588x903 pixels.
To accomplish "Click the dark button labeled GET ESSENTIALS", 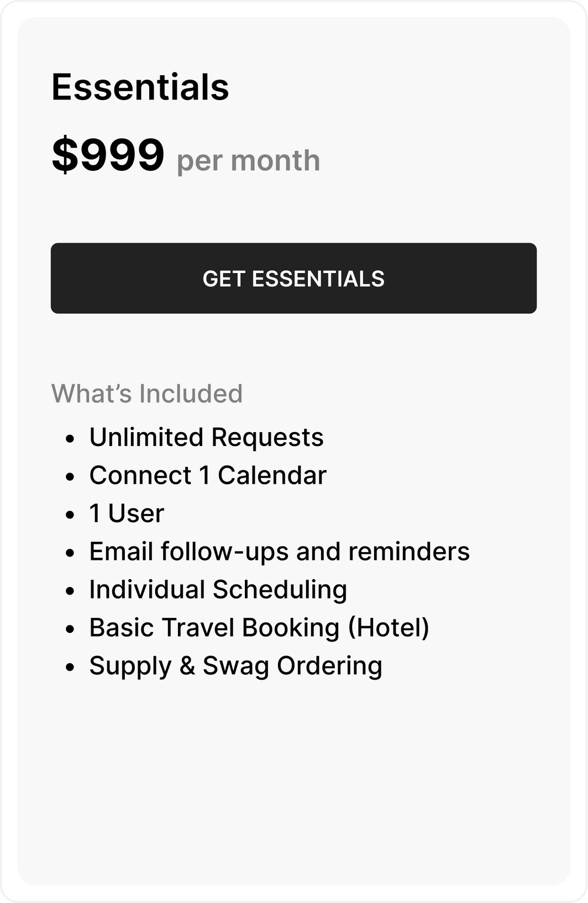I will click(293, 278).
